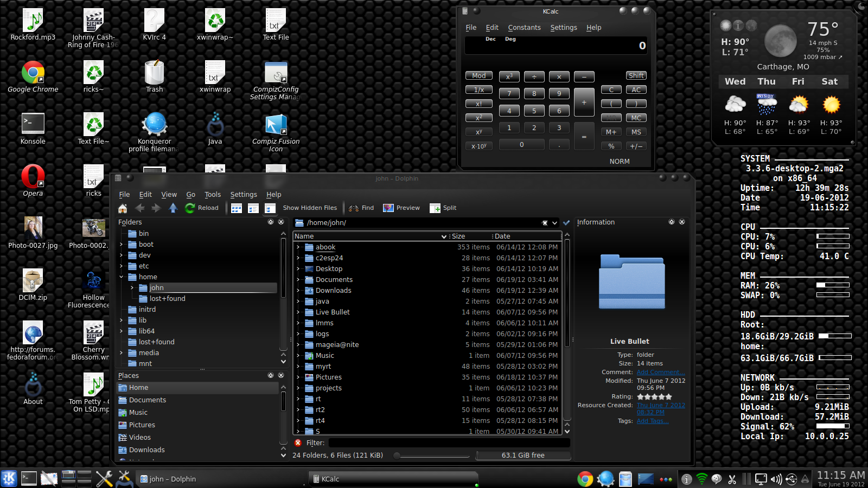Click the 7 key in KCalc

pyautogui.click(x=509, y=94)
